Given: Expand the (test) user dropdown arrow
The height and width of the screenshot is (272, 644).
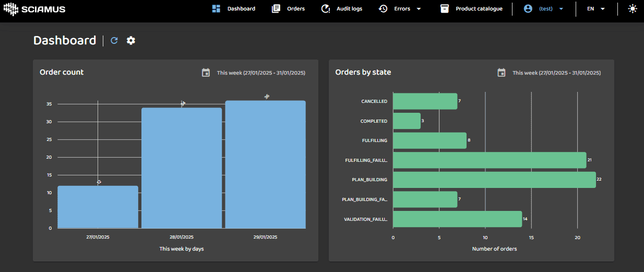Looking at the screenshot, I should tap(561, 9).
